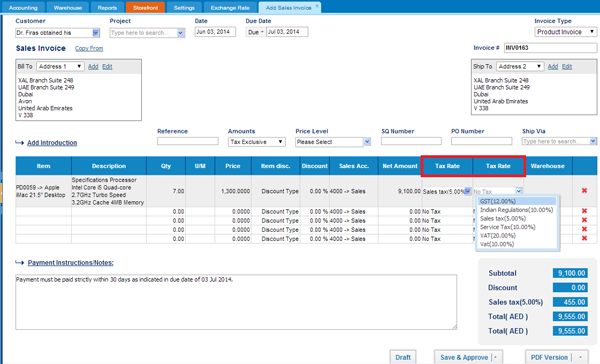Click the Specifications Processor description cell
Viewport: 600px width, 364px height.
pos(109,191)
